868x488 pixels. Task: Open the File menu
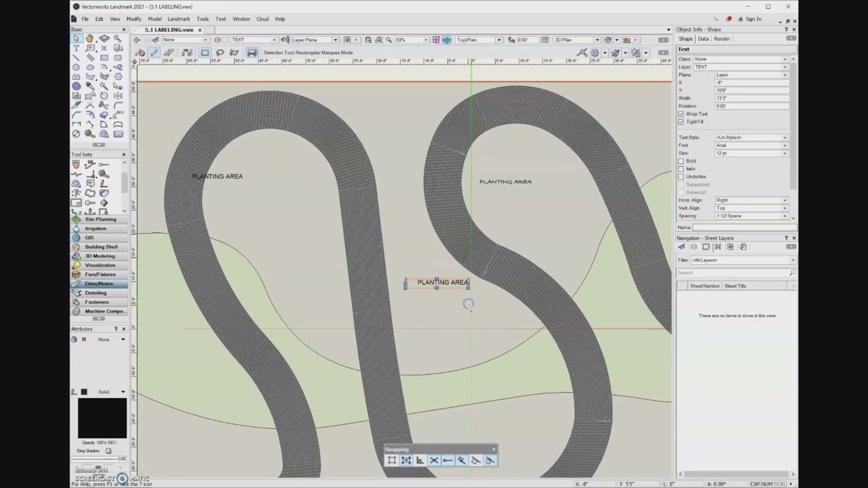click(x=85, y=19)
